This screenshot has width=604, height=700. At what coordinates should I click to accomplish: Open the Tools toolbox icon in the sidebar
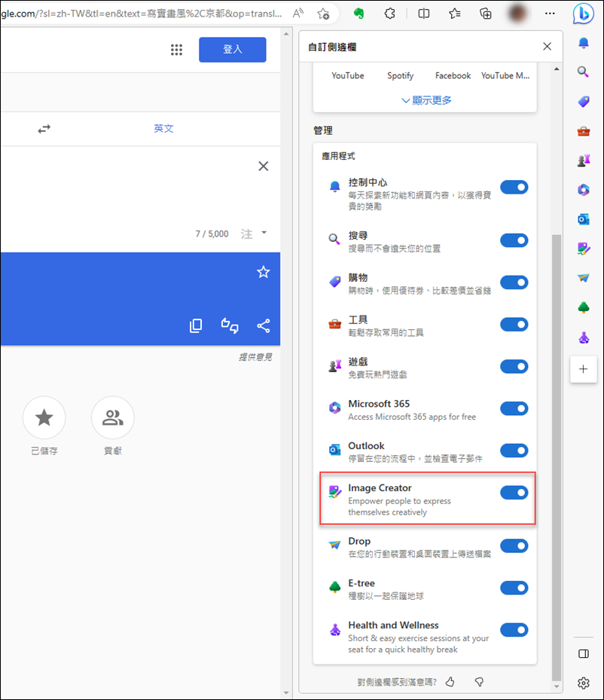pos(584,131)
